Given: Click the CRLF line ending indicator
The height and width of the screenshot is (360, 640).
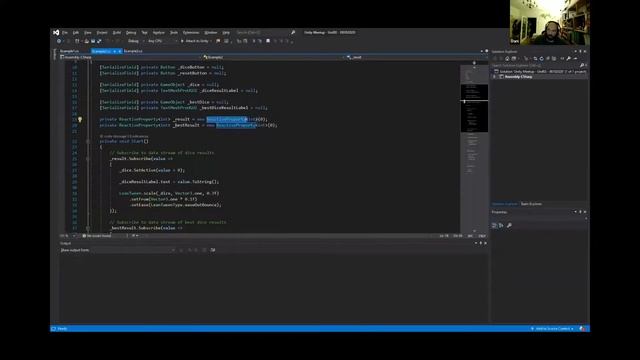Looking at the screenshot, I should click(x=482, y=236).
